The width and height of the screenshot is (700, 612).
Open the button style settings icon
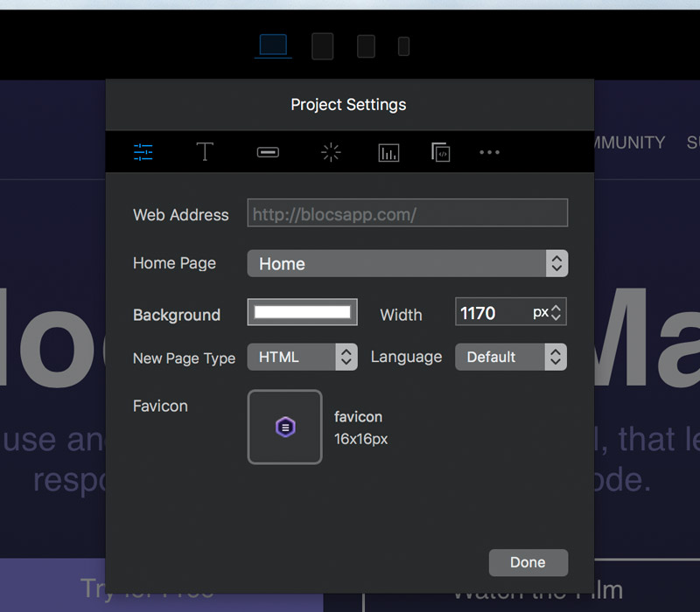pyautogui.click(x=268, y=152)
